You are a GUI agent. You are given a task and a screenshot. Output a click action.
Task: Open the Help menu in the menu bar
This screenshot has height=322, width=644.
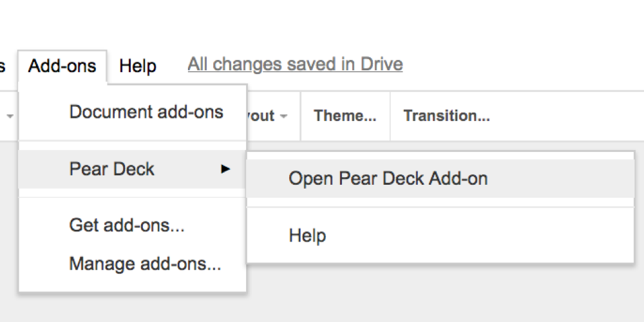click(x=138, y=66)
